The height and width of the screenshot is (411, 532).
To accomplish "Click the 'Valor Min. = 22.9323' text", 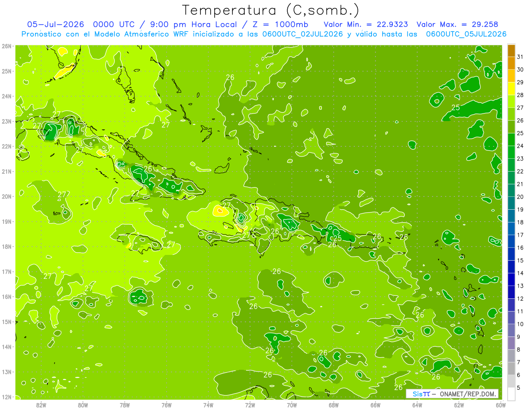I will [x=366, y=24].
